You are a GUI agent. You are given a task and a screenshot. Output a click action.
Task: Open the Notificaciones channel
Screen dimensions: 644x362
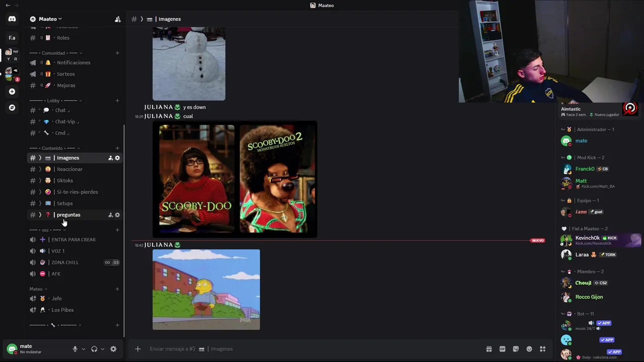[75, 62]
